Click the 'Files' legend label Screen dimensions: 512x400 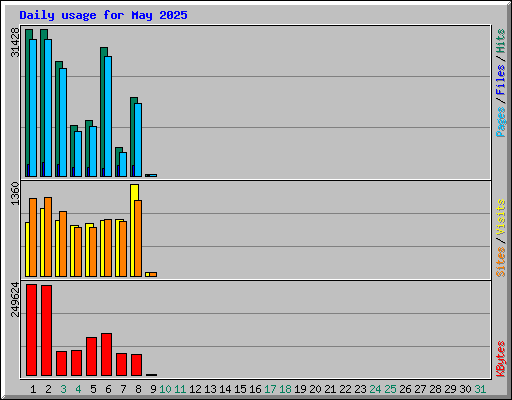coord(500,80)
